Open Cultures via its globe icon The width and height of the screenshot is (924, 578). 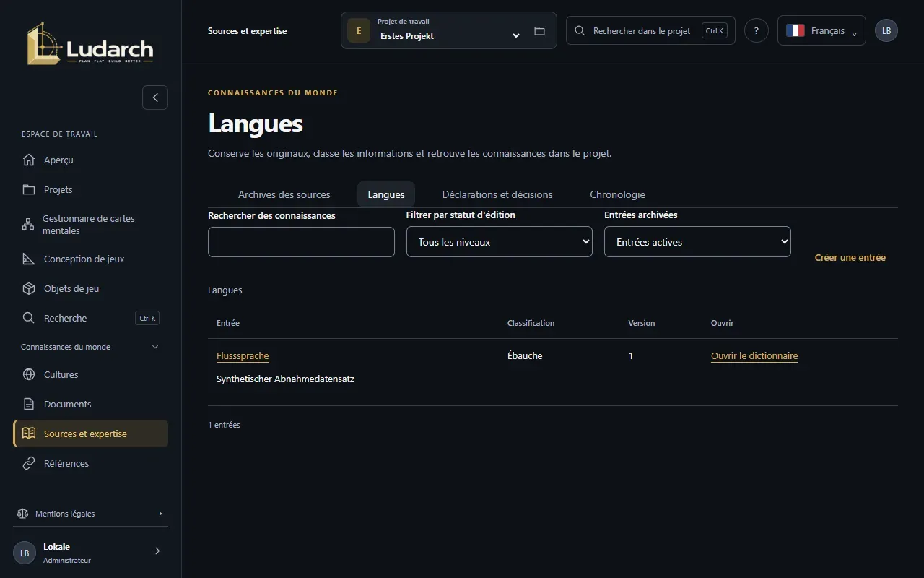pos(29,374)
